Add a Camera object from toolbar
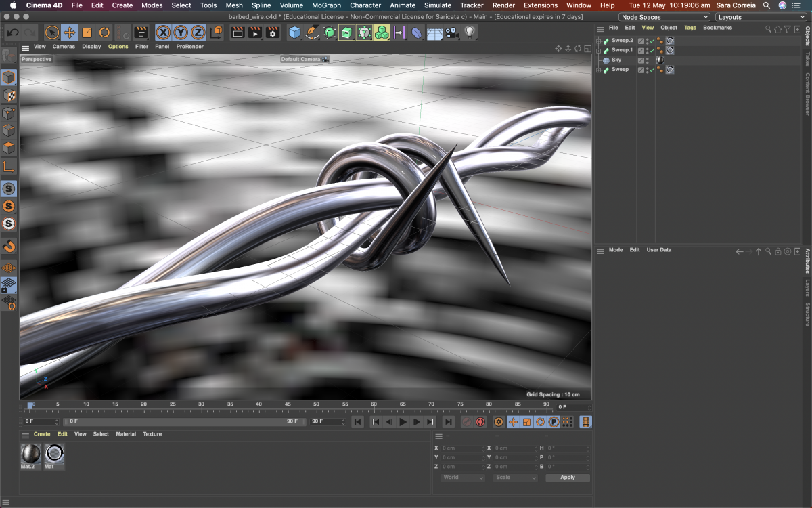 [x=451, y=33]
